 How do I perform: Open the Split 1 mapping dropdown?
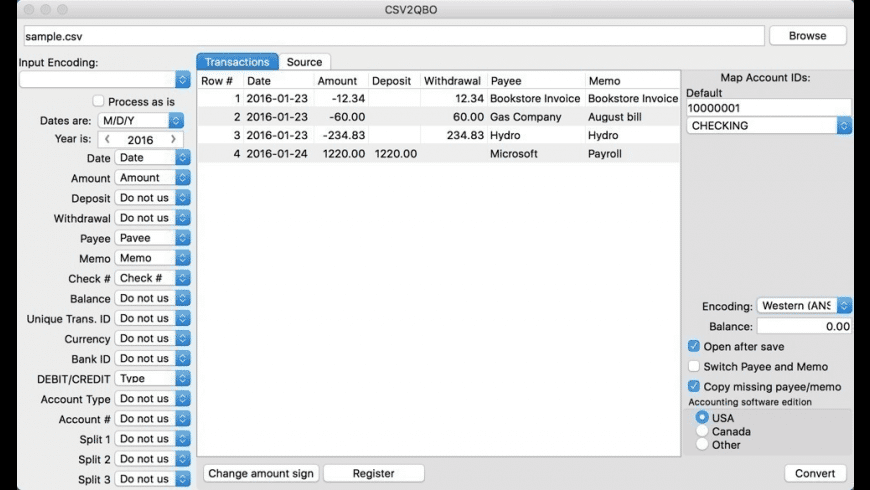tap(153, 439)
